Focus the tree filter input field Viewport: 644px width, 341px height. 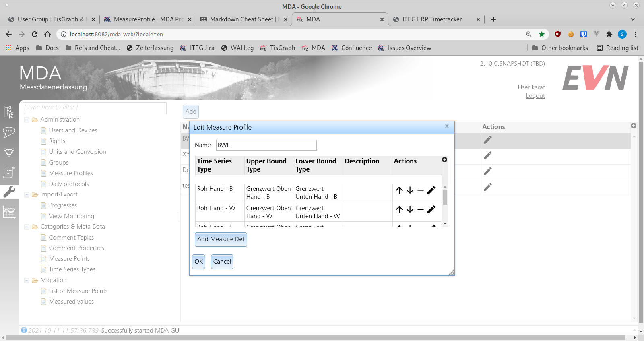pyautogui.click(x=95, y=107)
